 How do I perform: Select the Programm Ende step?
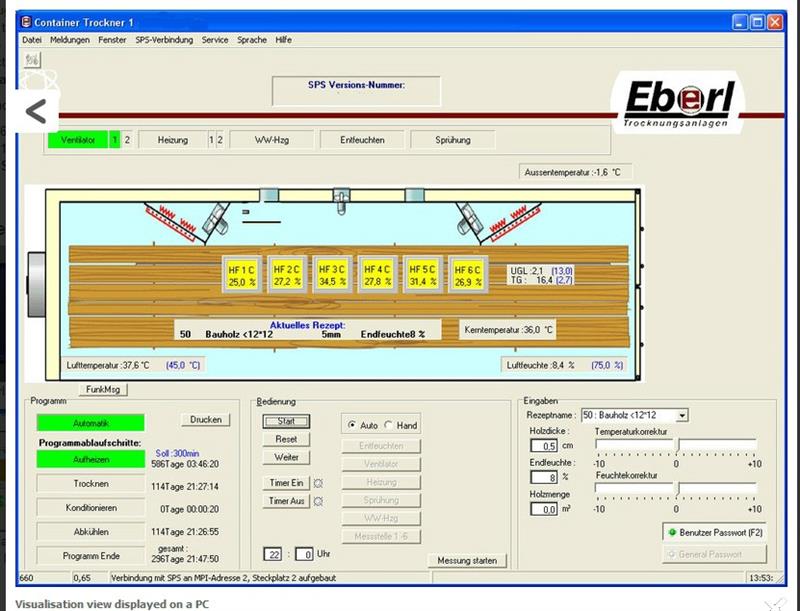click(x=91, y=556)
